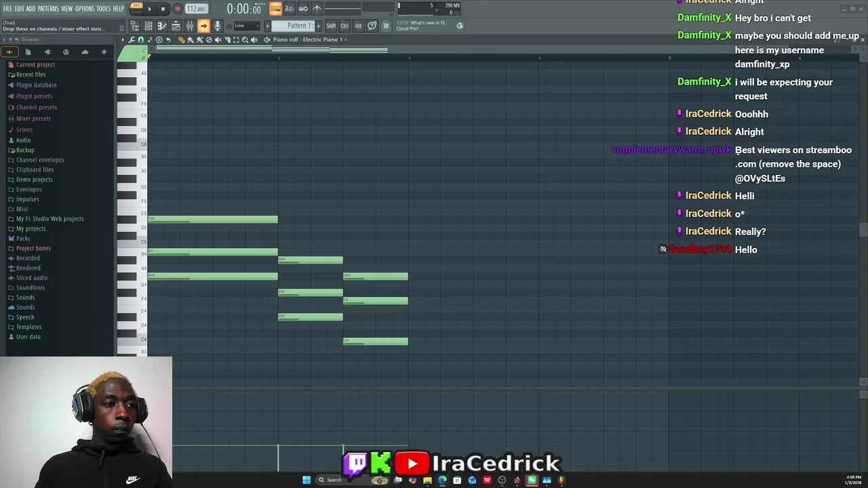The height and width of the screenshot is (488, 868).
Task: Click the orange arrow button in shortcut toolbar
Action: point(203,26)
